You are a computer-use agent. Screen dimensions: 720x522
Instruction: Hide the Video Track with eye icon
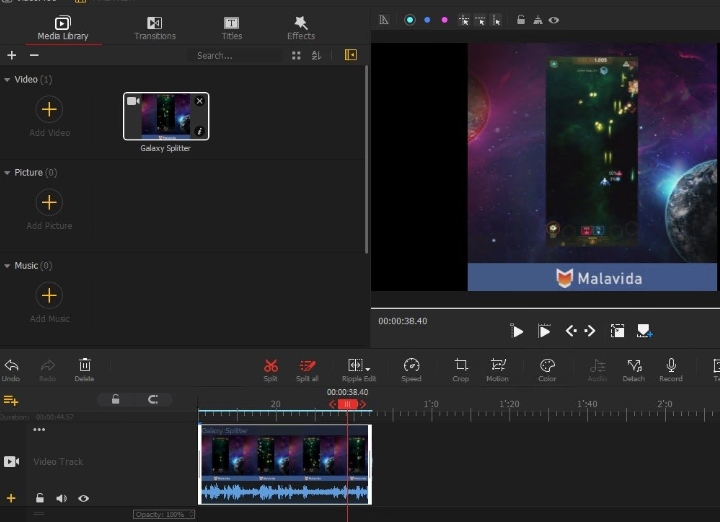(84, 498)
